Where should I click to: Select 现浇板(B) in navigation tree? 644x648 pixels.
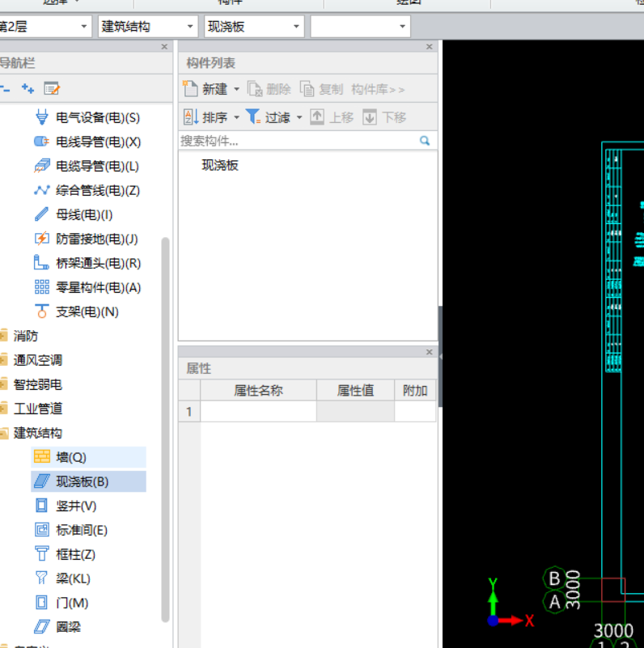[88, 481]
